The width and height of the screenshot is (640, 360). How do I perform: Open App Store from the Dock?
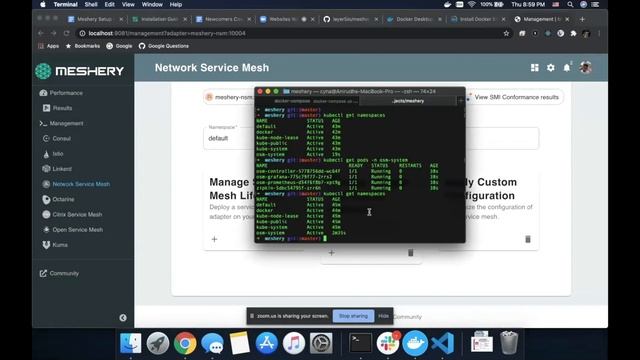click(x=267, y=343)
